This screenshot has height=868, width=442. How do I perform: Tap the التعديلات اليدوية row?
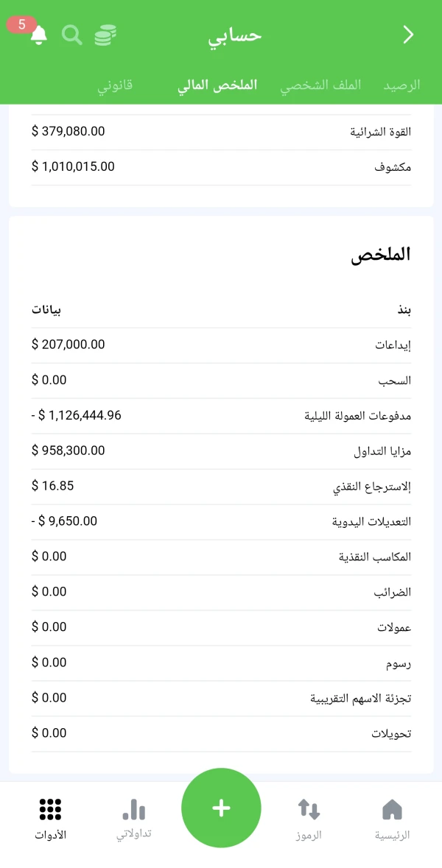tap(221, 521)
